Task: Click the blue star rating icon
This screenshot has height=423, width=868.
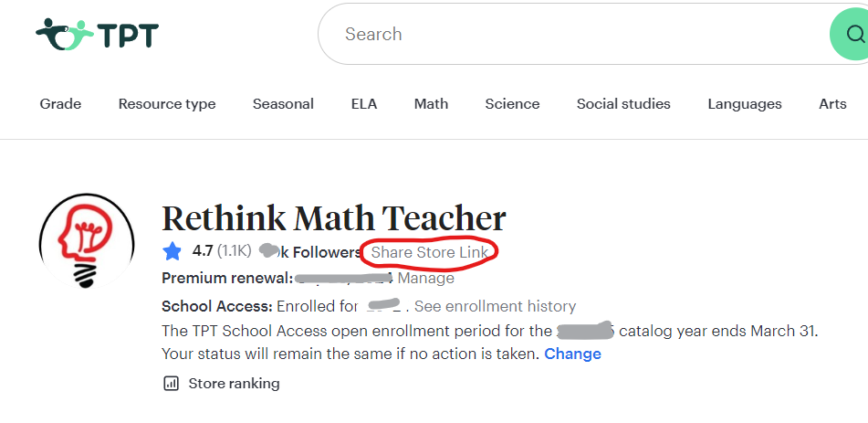Action: [173, 251]
